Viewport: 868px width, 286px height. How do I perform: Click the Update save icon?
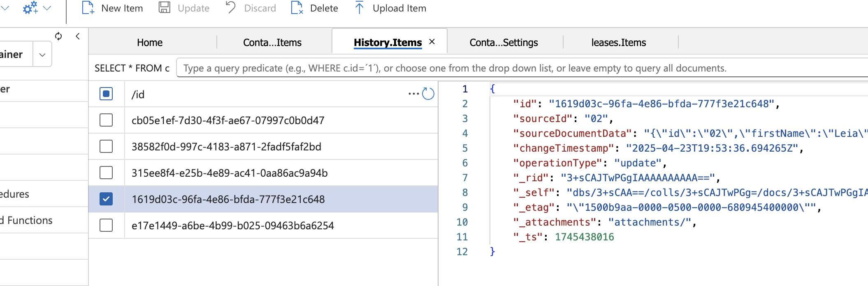tap(165, 8)
